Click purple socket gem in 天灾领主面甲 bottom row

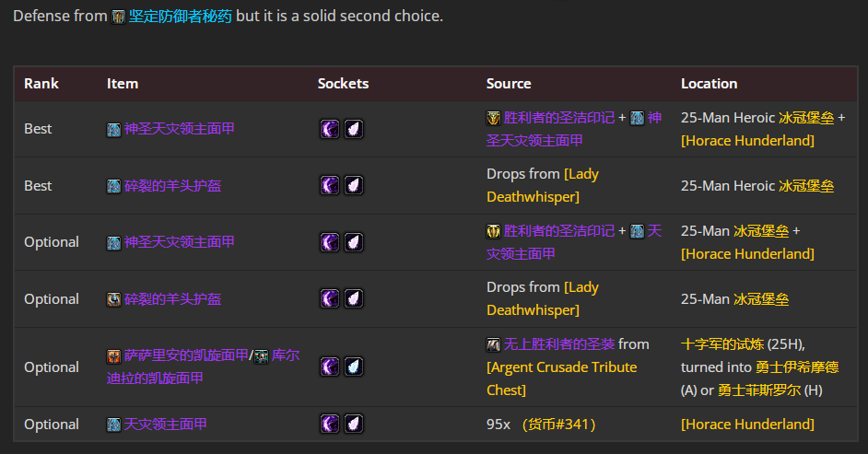(329, 425)
